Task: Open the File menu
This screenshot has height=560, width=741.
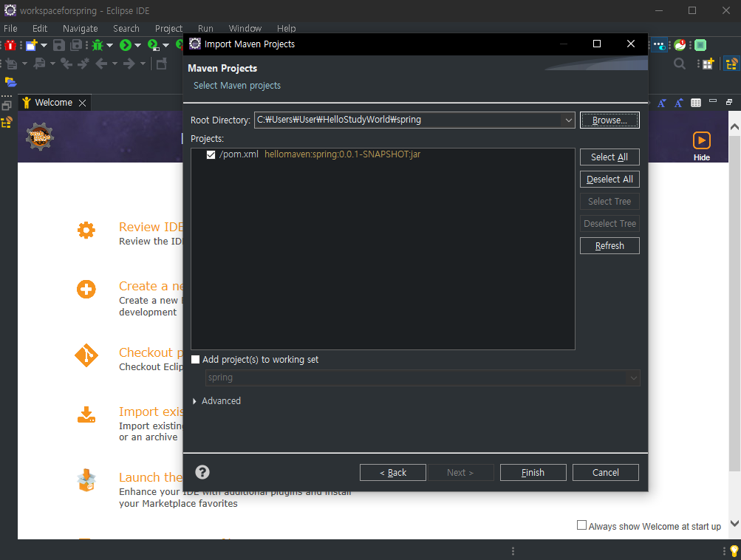Action: [x=10, y=28]
